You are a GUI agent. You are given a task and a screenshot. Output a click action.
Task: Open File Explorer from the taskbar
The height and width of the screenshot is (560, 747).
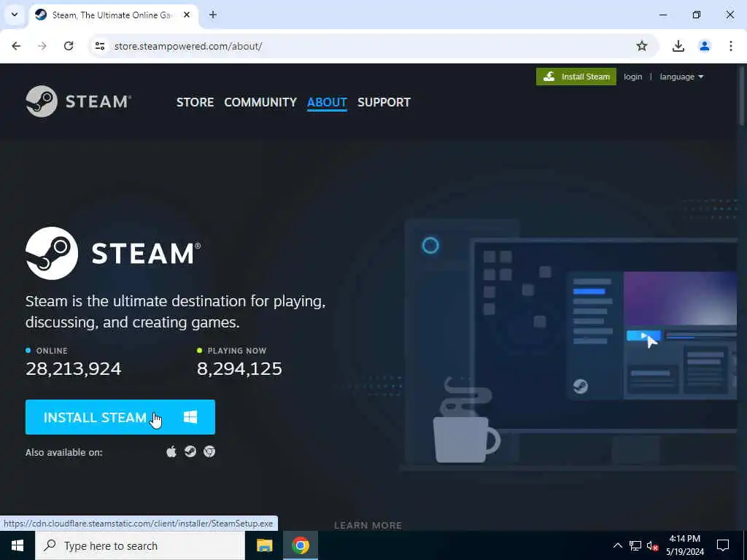click(264, 545)
